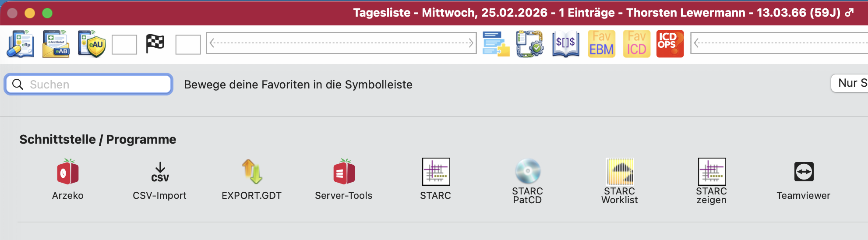
Task: Launch EXPORT.GDT interface
Action: 251,180
